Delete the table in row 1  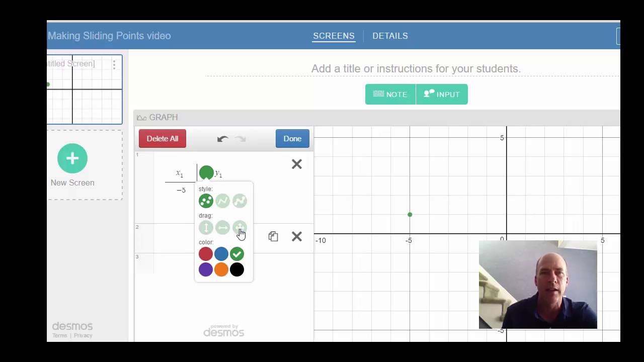[x=297, y=164]
